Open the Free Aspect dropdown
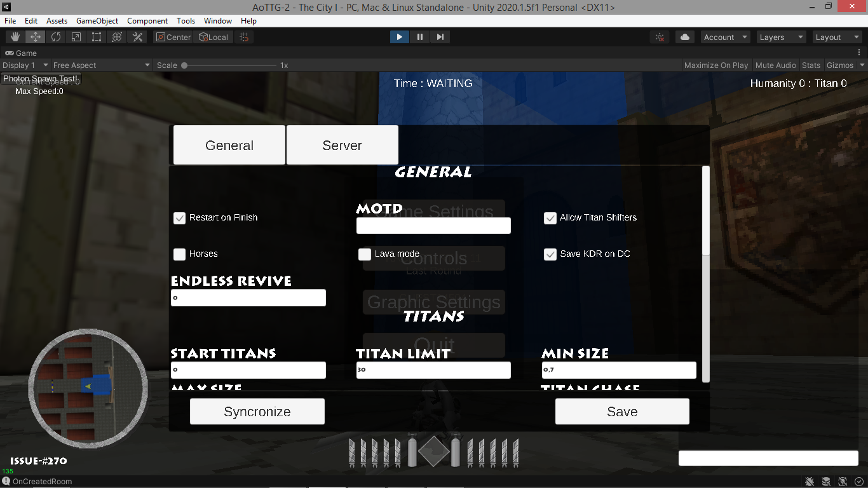Image resolution: width=868 pixels, height=488 pixels. click(x=100, y=65)
